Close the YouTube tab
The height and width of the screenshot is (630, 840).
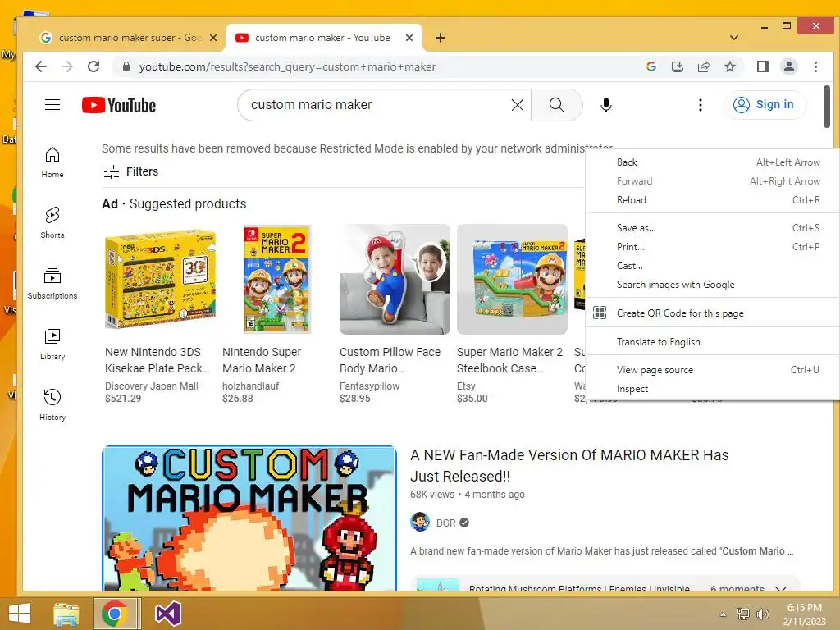point(409,38)
